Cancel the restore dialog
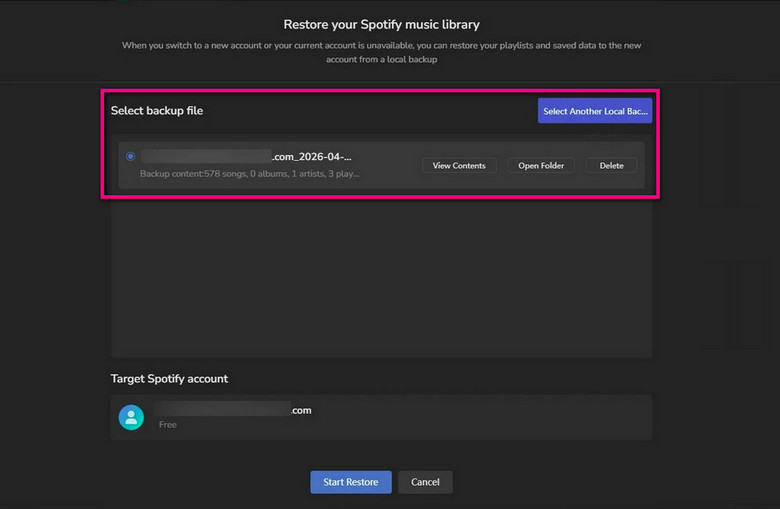 pyautogui.click(x=425, y=482)
